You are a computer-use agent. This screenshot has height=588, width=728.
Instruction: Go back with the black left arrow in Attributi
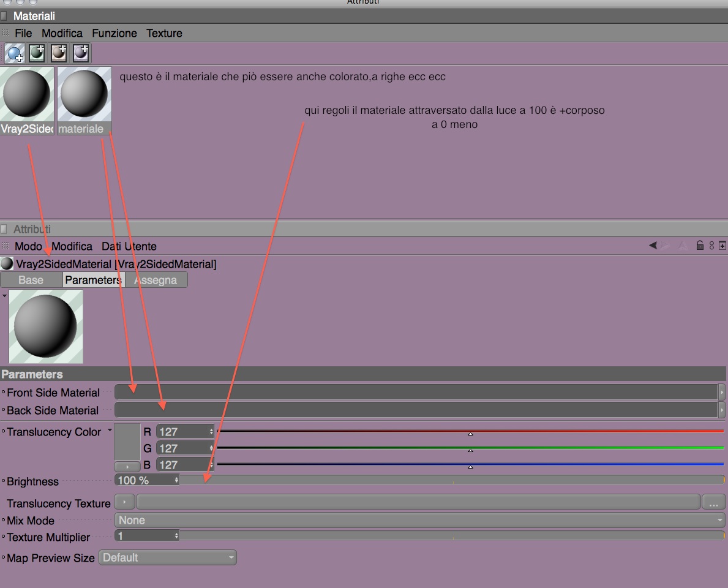(x=653, y=245)
